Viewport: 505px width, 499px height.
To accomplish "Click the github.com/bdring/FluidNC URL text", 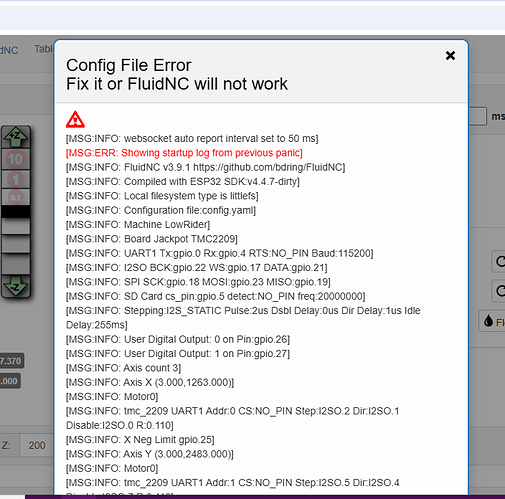I will (x=268, y=167).
